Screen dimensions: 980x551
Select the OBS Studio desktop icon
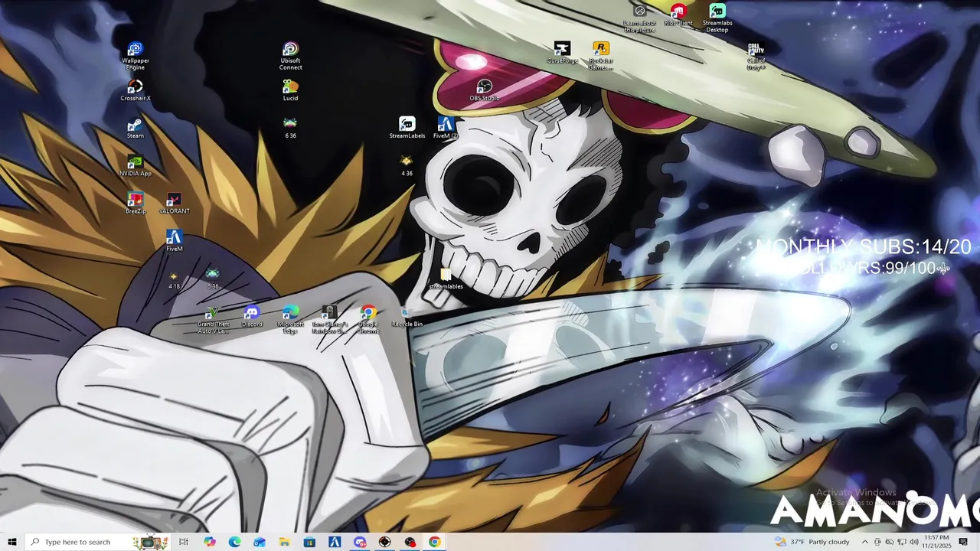(484, 90)
